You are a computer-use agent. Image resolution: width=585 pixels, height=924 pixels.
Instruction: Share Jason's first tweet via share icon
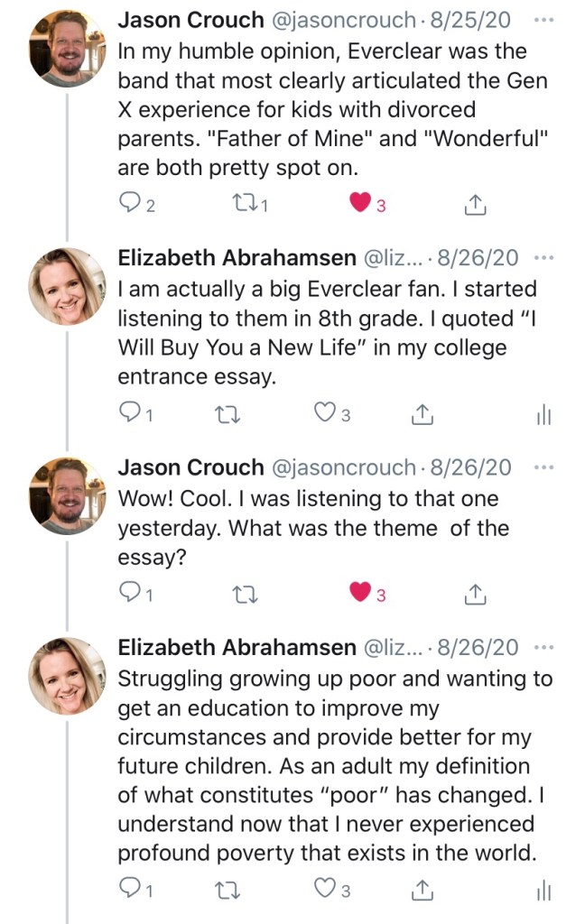click(x=474, y=205)
